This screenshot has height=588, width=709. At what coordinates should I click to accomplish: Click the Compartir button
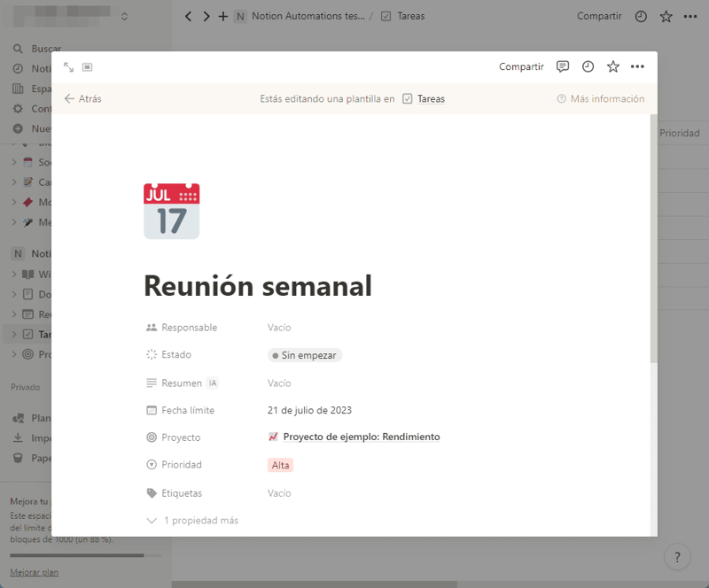pyautogui.click(x=521, y=66)
